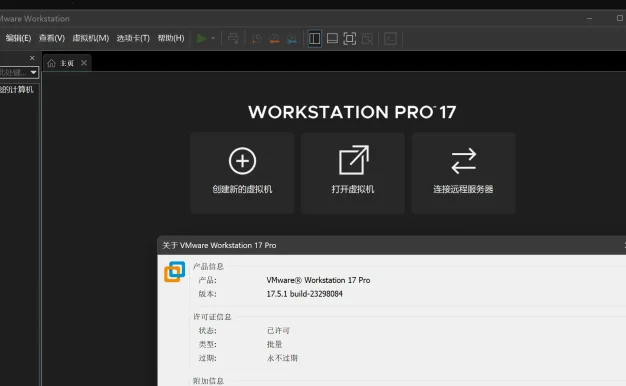626x386 pixels.
Task: Open the 选项卡(T) menu
Action: click(x=133, y=38)
